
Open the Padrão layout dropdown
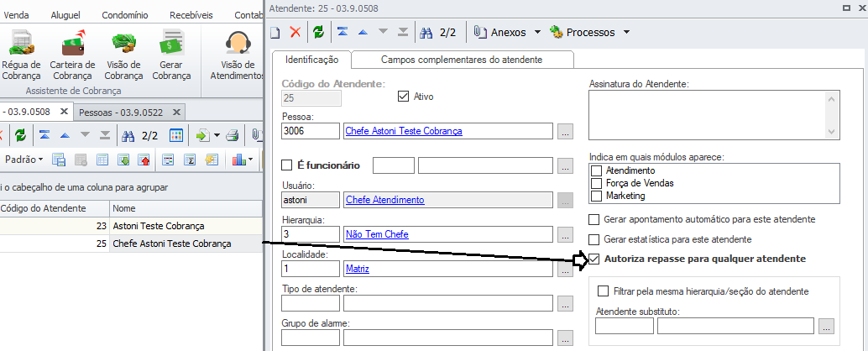[24, 159]
